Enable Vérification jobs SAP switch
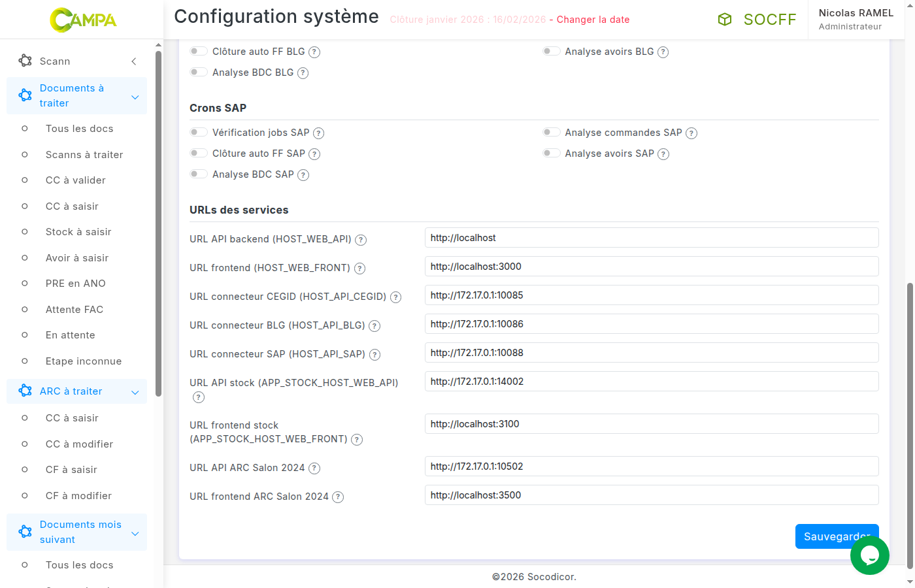This screenshot has width=915, height=588. coord(199,132)
